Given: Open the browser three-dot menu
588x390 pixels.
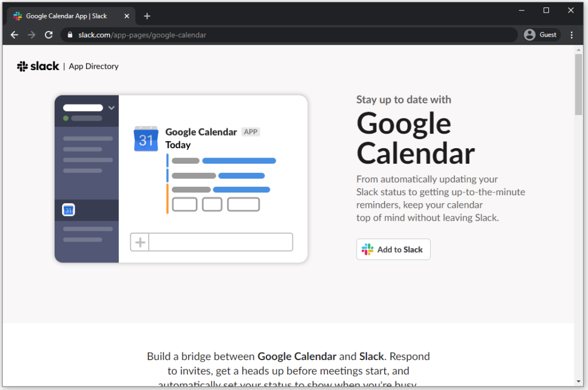Looking at the screenshot, I should coord(571,34).
